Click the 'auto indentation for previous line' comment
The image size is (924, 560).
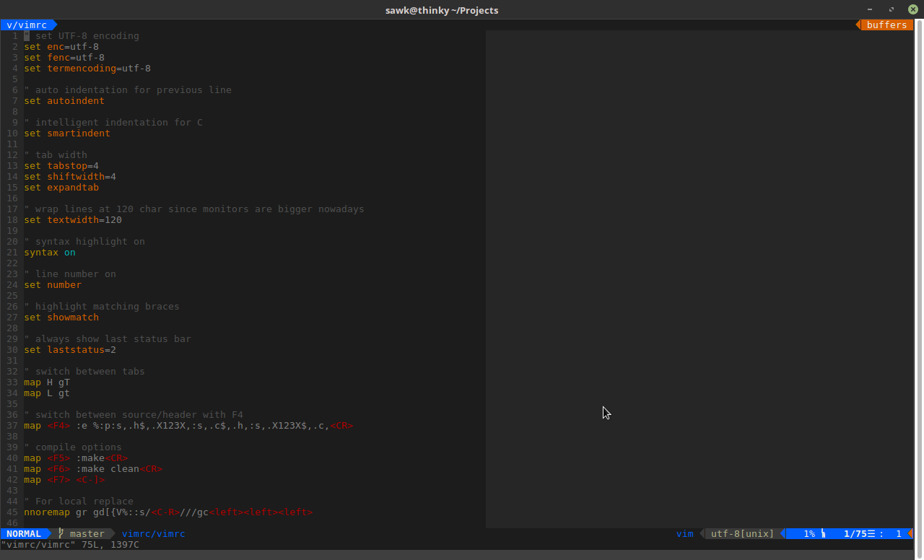pos(128,90)
